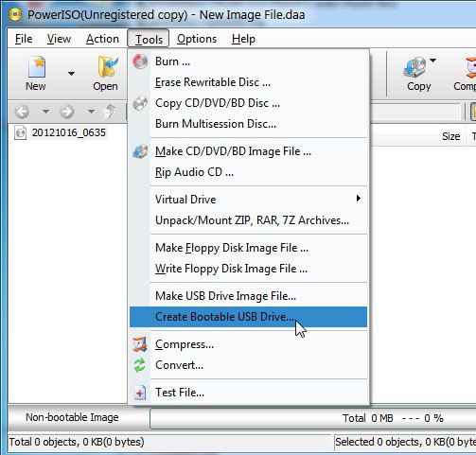Screen dimensions: 476x455
Task: Open the Options menu
Action: (x=197, y=39)
